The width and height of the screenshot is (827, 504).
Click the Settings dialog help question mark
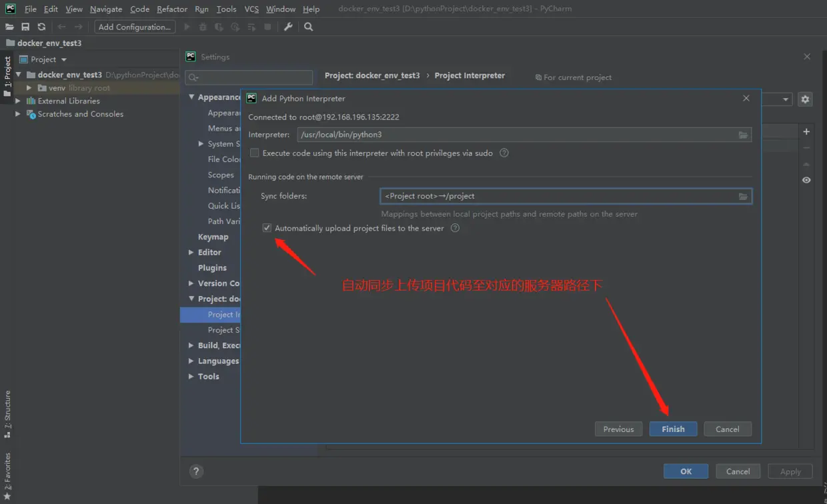click(x=196, y=471)
